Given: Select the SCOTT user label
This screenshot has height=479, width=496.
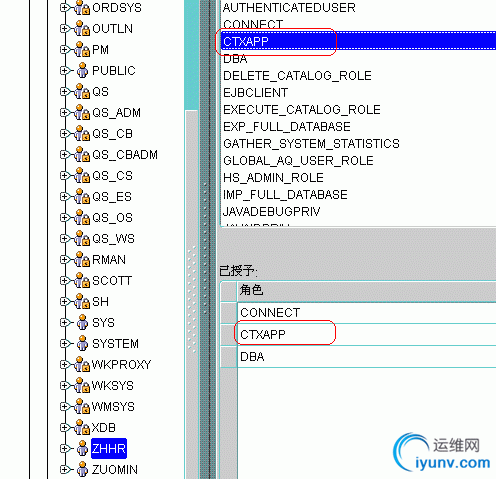Looking at the screenshot, I should 112,281.
